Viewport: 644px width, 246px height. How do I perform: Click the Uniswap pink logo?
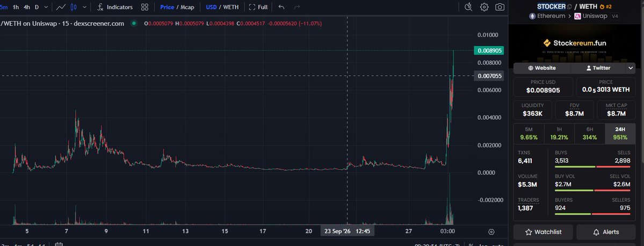(x=577, y=16)
